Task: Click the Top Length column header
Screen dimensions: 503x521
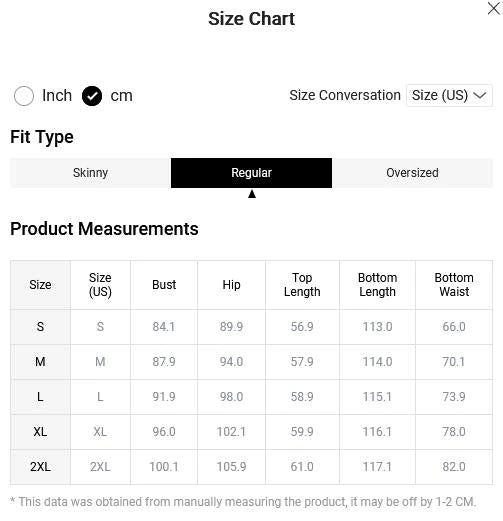Action: 302,285
